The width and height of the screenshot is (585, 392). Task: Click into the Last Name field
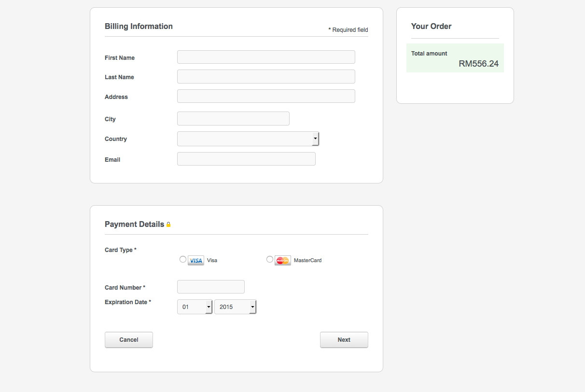pos(266,77)
